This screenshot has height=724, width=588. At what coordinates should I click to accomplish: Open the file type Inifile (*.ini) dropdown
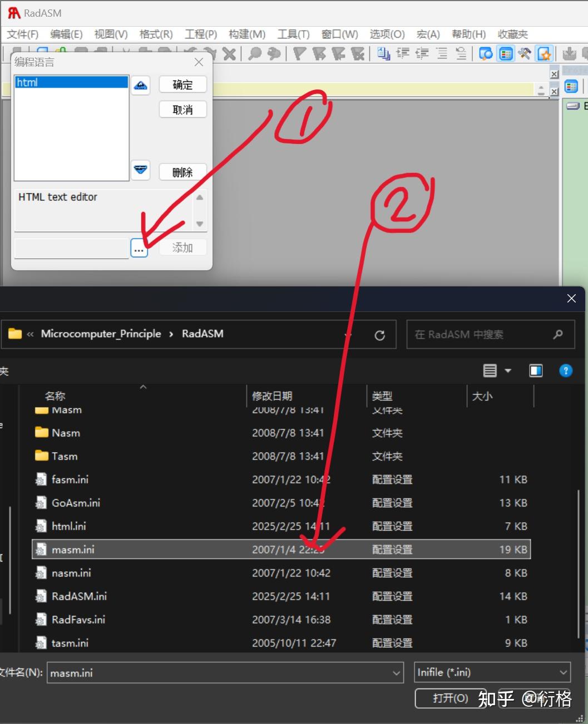(492, 672)
